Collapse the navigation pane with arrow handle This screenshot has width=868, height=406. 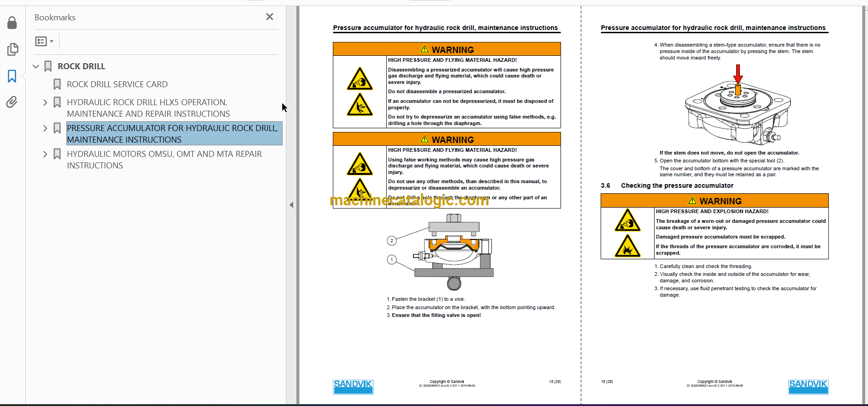tap(291, 205)
